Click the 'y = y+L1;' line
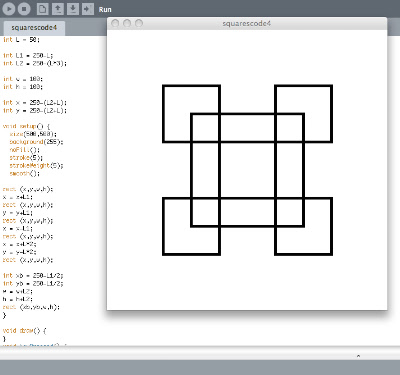The height and width of the screenshot is (375, 400). tap(18, 213)
